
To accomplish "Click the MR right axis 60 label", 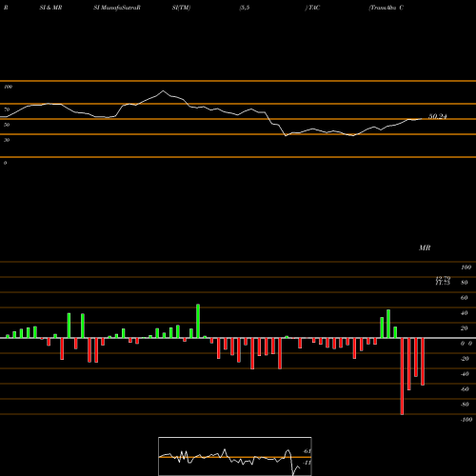I will click(x=464, y=298).
